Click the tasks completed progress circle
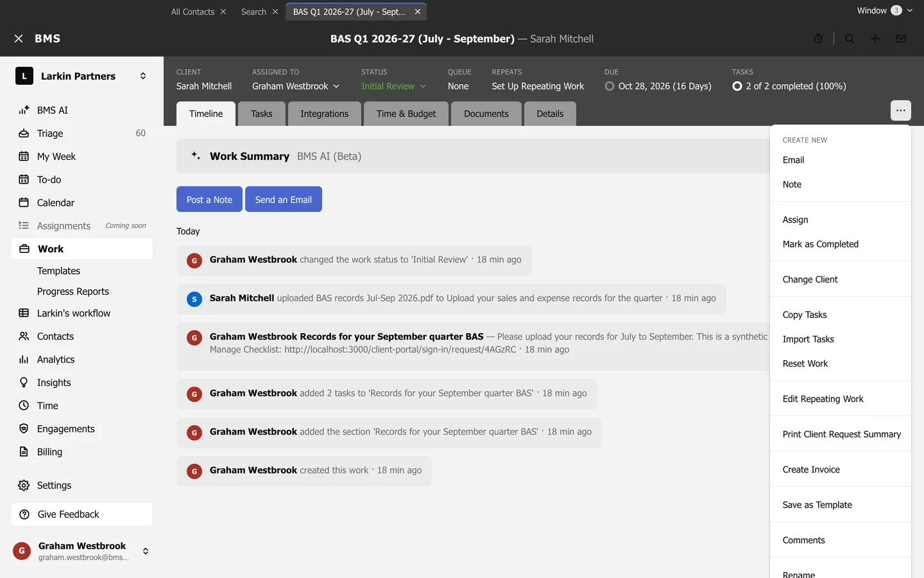 coord(737,86)
